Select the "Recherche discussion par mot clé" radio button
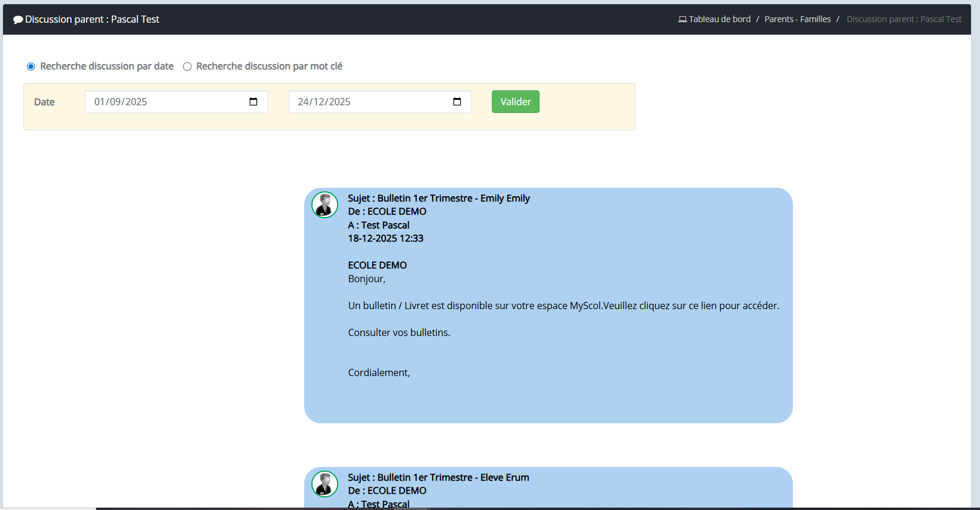This screenshot has width=980, height=510. coord(187,66)
